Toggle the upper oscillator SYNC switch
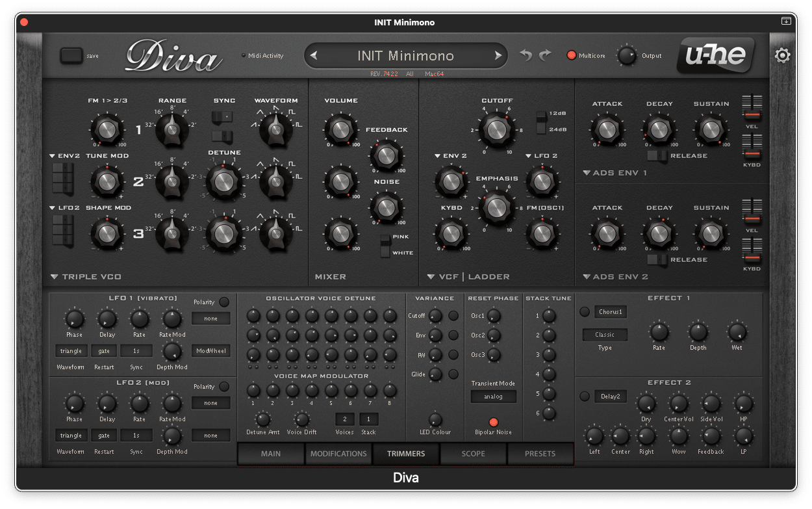 point(223,117)
